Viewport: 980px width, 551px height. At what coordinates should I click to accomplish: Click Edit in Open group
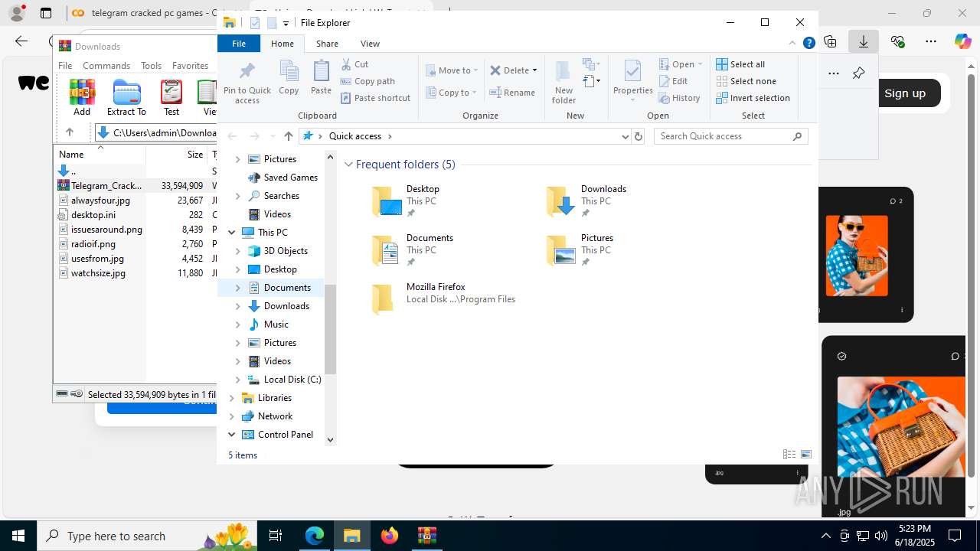click(x=673, y=81)
